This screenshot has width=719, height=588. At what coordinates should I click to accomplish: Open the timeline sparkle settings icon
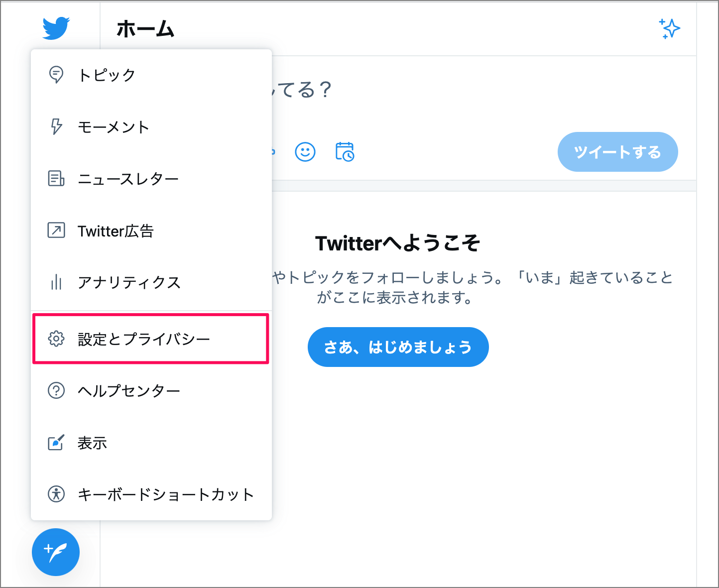click(670, 29)
